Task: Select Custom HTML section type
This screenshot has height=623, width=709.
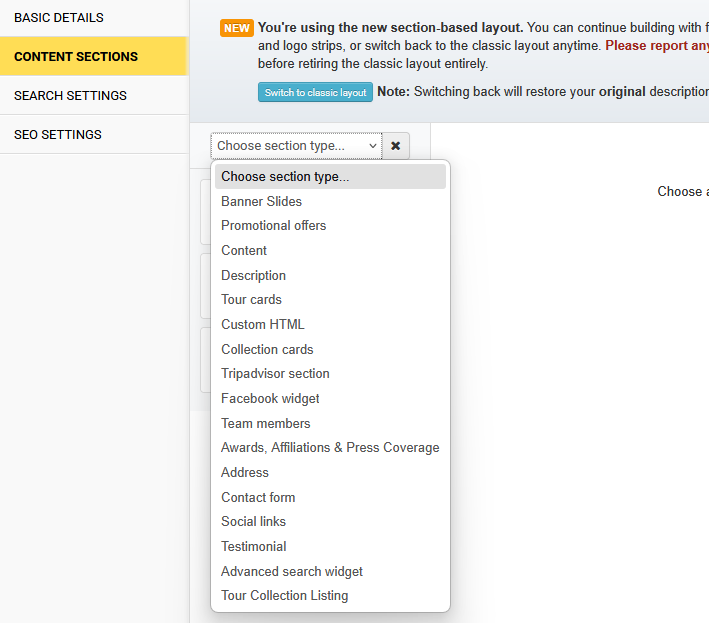Action: [x=262, y=324]
